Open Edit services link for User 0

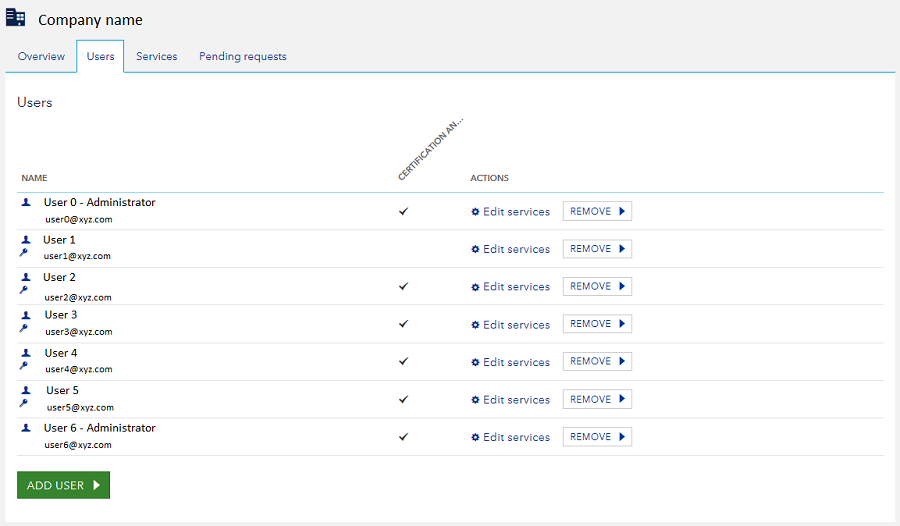[x=516, y=212]
